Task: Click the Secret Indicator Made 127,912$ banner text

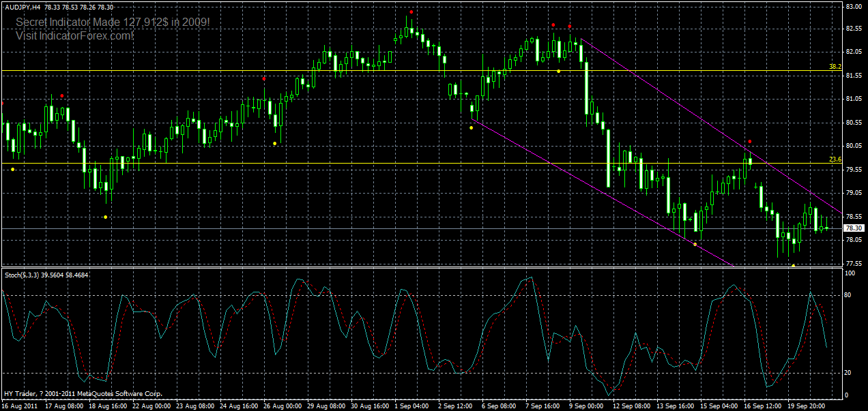Action: (x=113, y=22)
